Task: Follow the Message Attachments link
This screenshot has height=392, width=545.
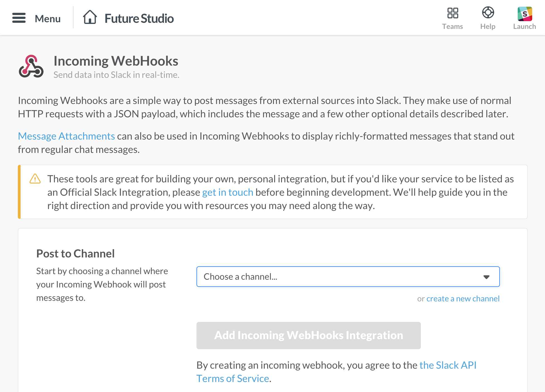Action: pos(67,136)
